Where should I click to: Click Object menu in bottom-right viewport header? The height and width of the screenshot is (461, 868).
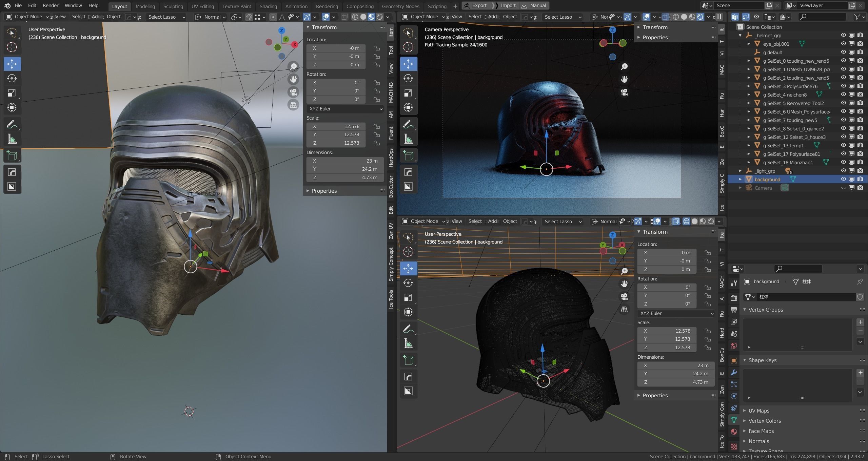510,221
